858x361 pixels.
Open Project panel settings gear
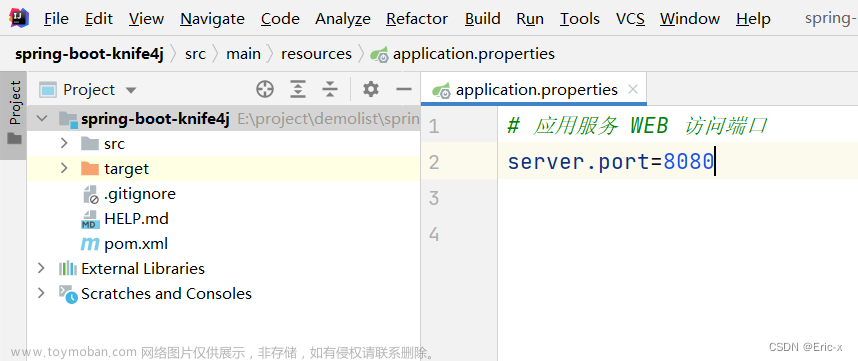point(371,89)
